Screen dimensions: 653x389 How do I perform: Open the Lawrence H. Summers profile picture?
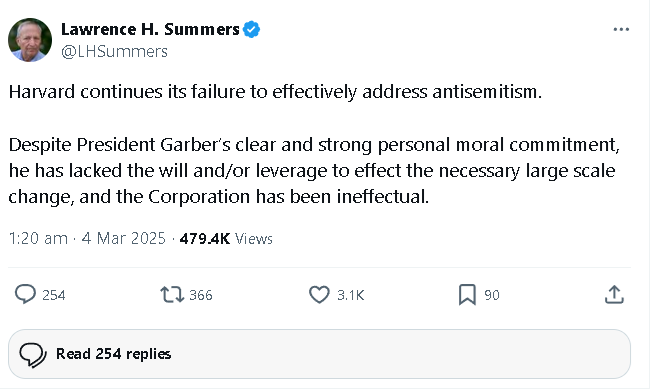30,40
